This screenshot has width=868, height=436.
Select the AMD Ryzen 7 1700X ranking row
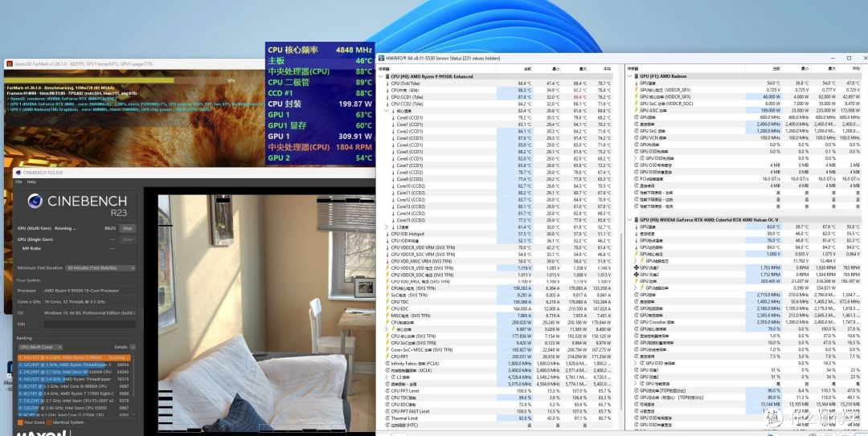point(74,393)
